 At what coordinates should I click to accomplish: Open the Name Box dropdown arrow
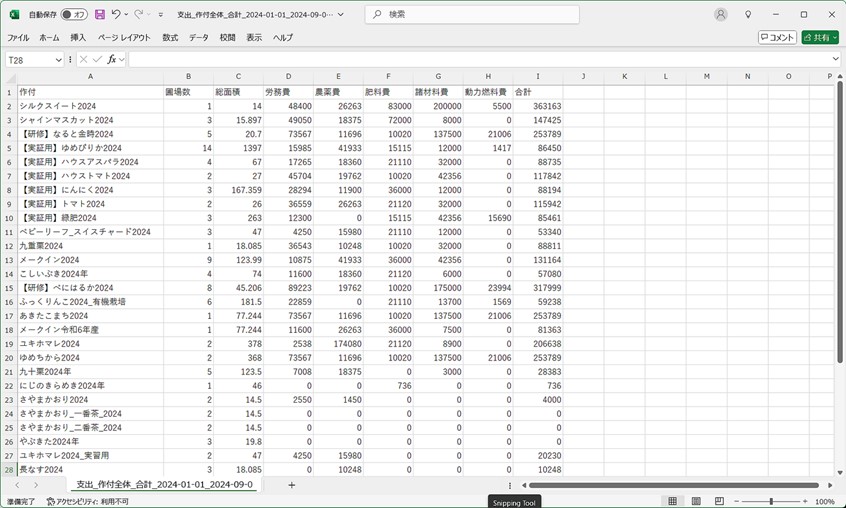pyautogui.click(x=59, y=60)
